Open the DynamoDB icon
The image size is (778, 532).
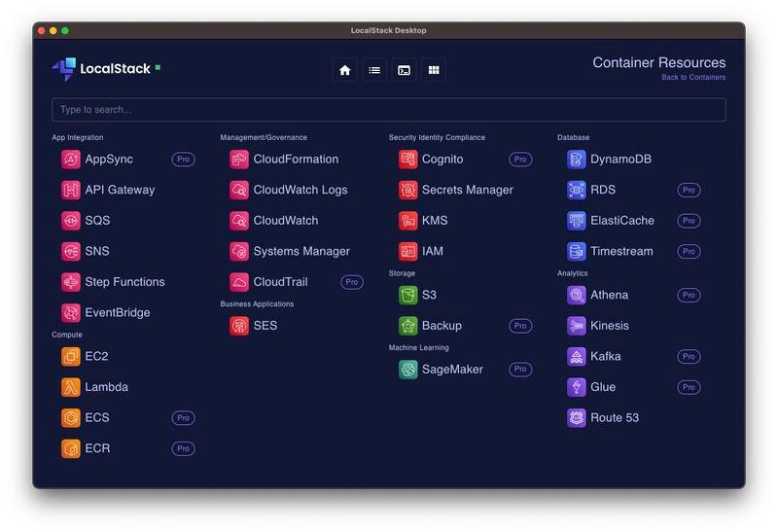pyautogui.click(x=576, y=160)
